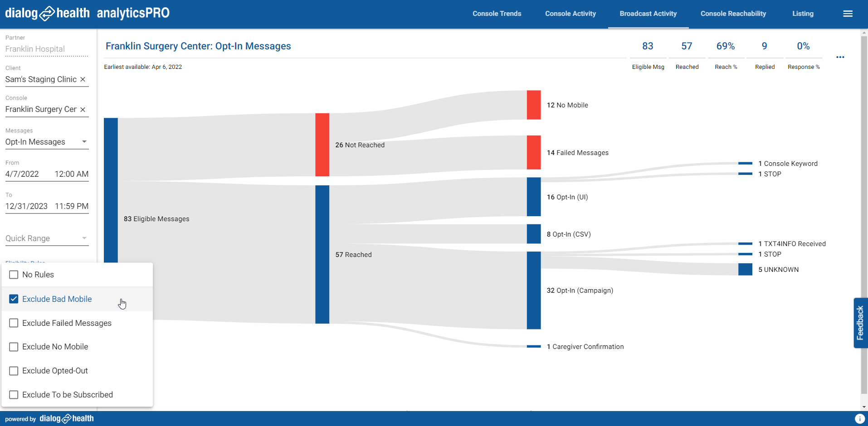Image resolution: width=868 pixels, height=426 pixels.
Task: Toggle Exclude Opted-Out checkbox
Action: pos(14,371)
